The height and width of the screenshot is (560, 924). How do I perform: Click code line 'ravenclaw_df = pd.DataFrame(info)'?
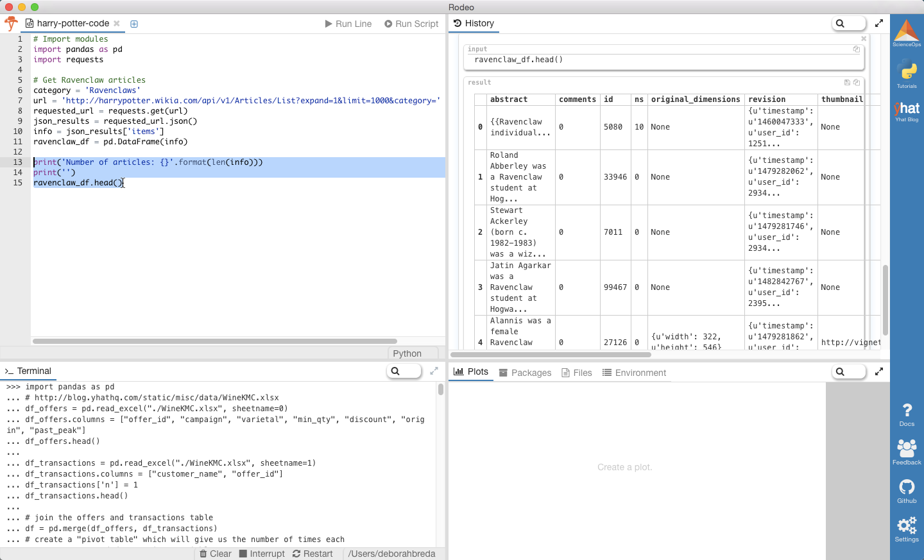(110, 142)
